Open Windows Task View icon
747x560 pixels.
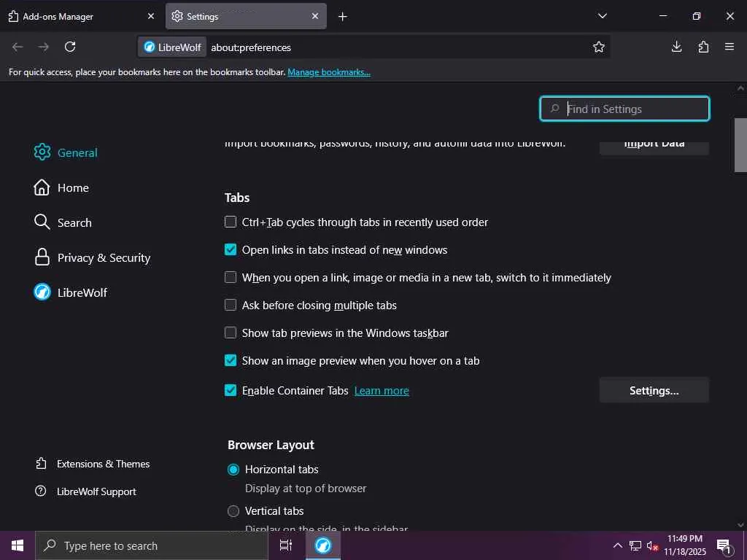286,545
